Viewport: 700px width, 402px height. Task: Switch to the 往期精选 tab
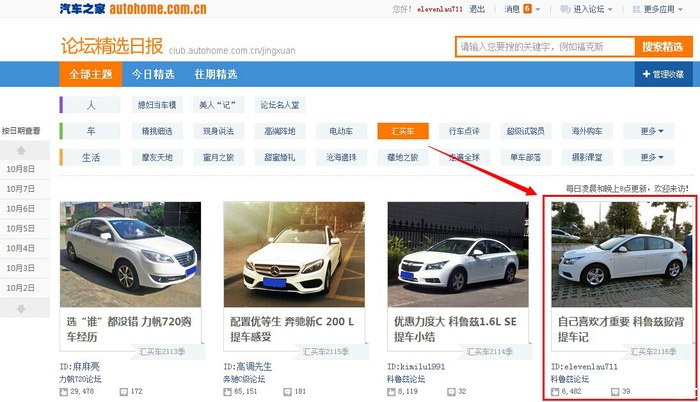coord(215,75)
